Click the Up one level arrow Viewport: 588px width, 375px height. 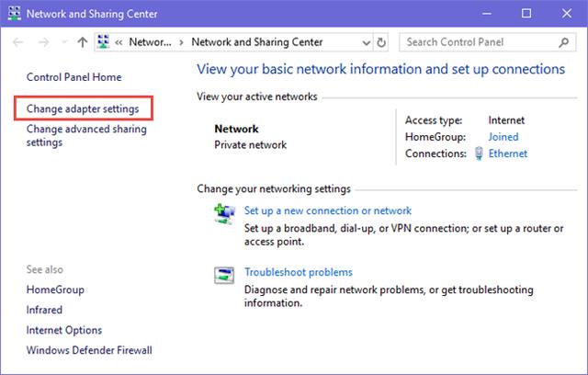[x=83, y=42]
